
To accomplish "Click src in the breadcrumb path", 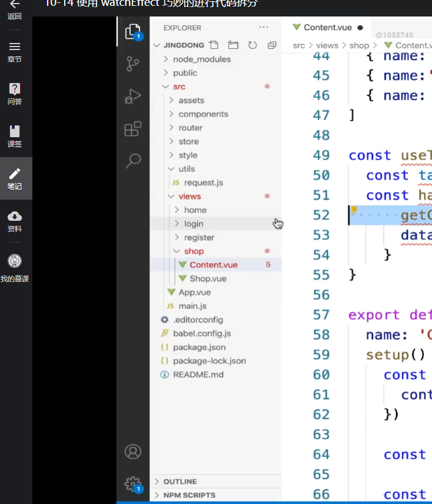I will point(299,45).
